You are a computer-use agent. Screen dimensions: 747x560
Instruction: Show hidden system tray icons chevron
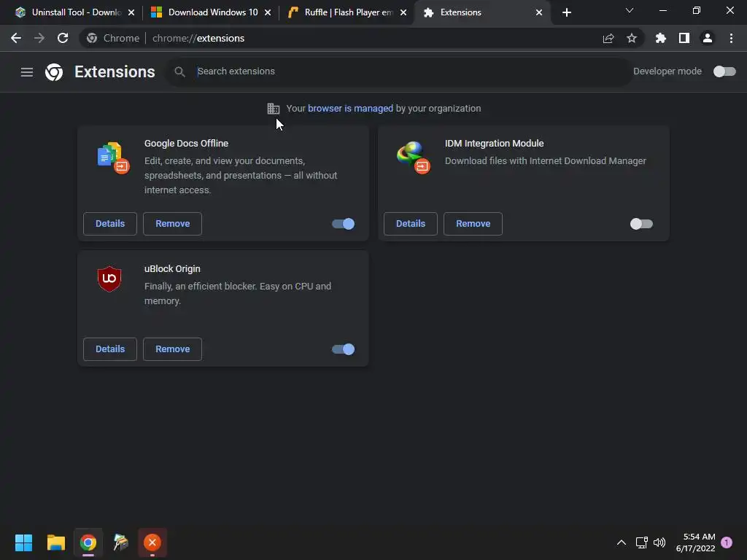pyautogui.click(x=622, y=542)
